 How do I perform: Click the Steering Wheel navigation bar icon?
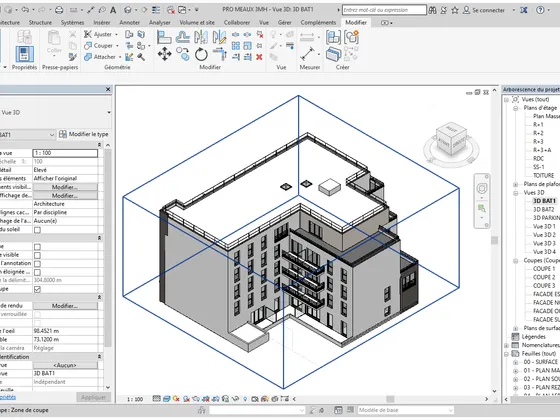(x=482, y=188)
